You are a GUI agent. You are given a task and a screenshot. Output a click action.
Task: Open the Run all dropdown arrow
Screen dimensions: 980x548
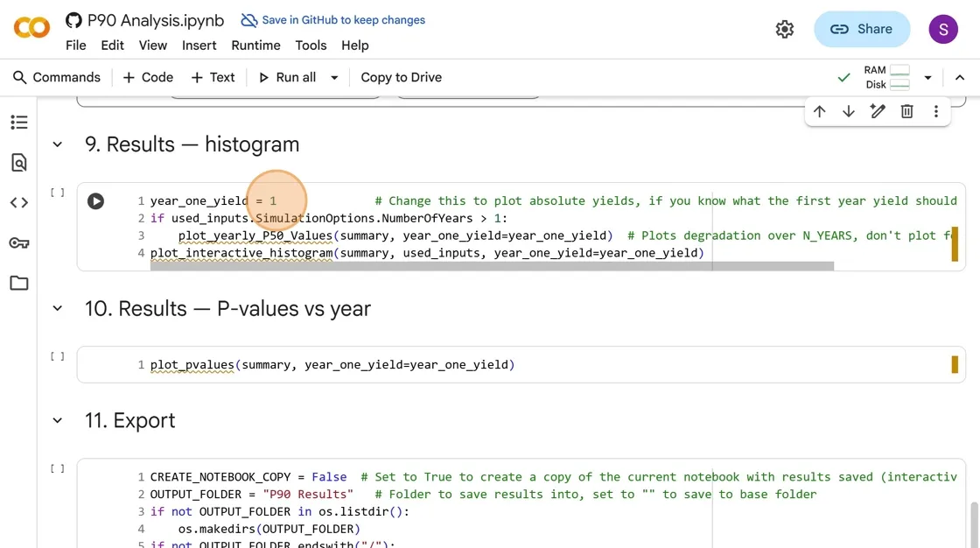[x=334, y=78]
